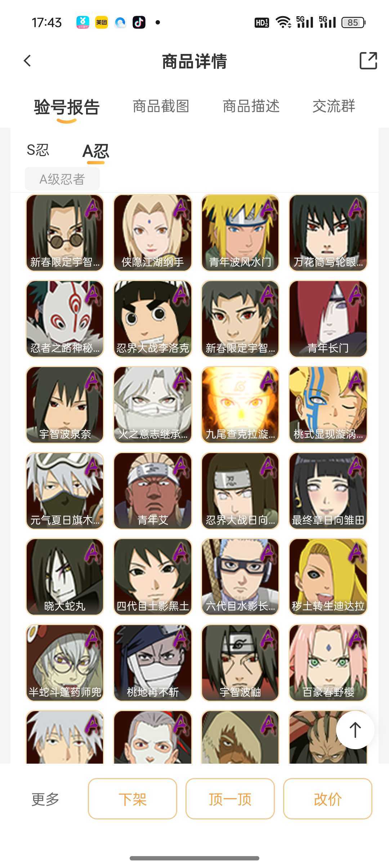This screenshot has height=868, width=389.
Task: Switch to the 商品描述 tab
Action: (x=251, y=107)
